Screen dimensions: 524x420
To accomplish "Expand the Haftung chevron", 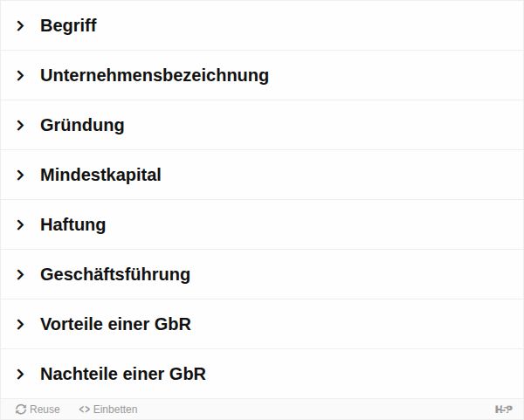I will (20, 225).
